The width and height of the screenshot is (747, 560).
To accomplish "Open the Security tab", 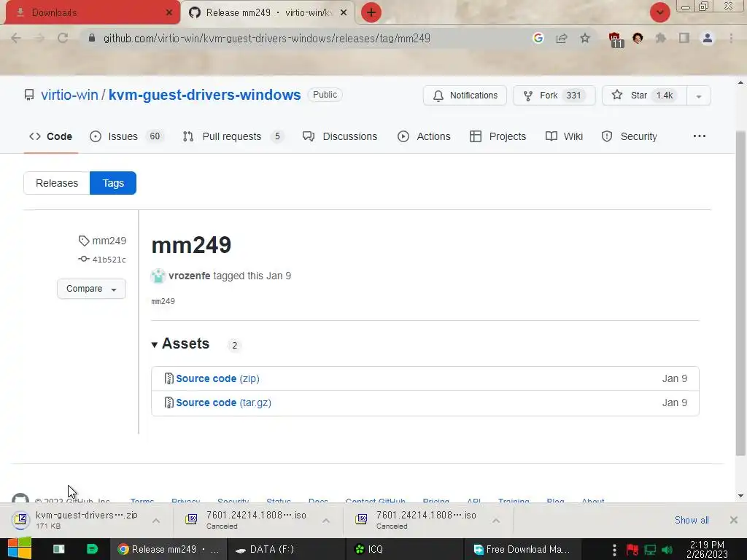I will pos(630,136).
